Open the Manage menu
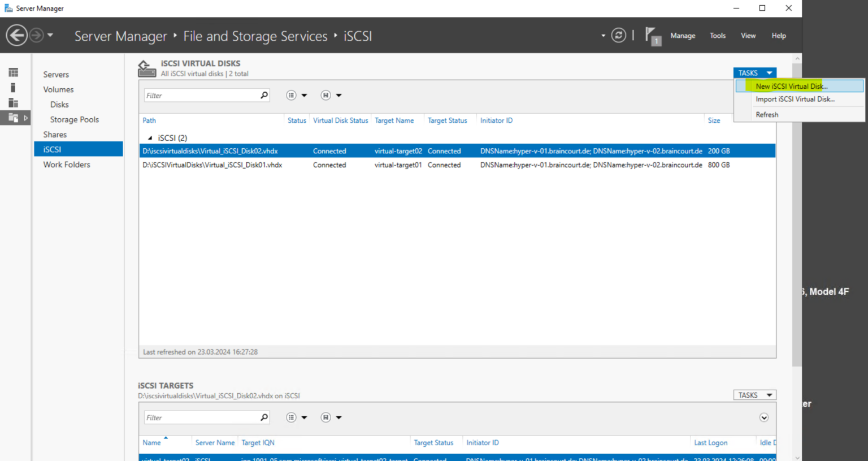This screenshot has height=461, width=868. (683, 36)
